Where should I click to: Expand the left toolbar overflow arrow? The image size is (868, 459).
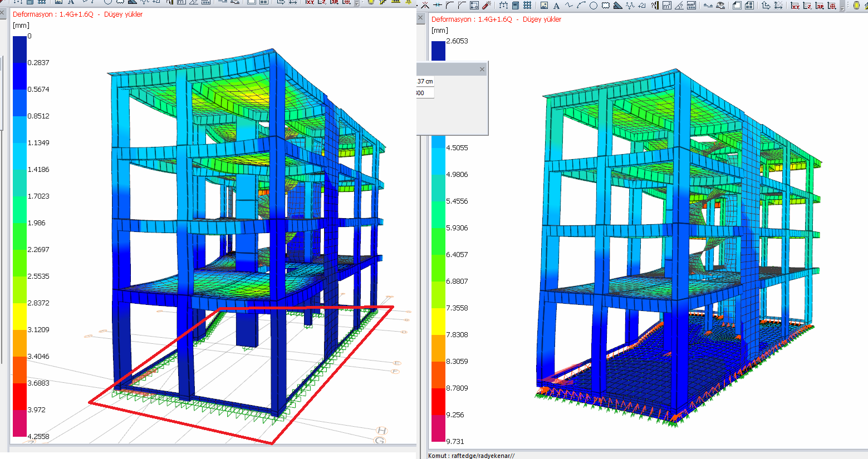(357, 4)
